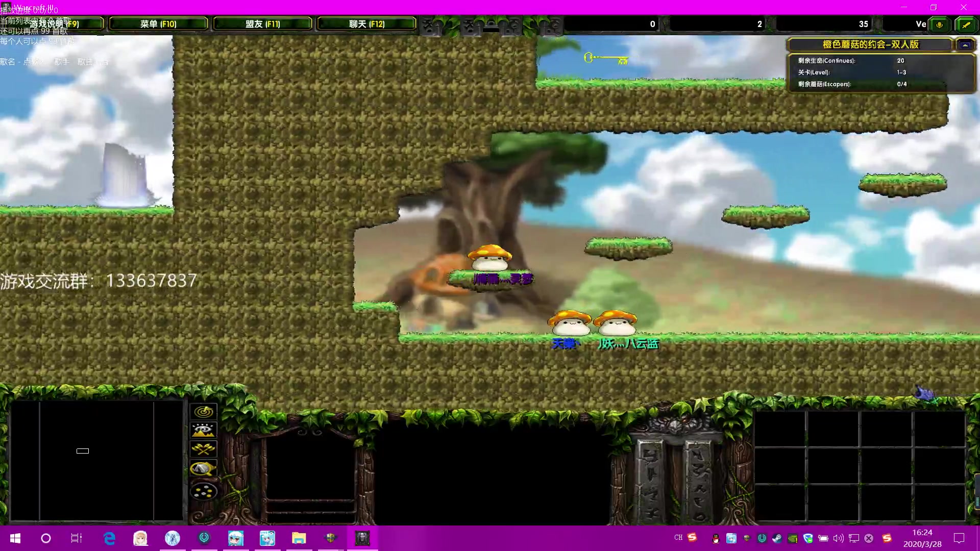Viewport: 980px width, 551px height.
Task: Open the round blue crystal taskbar app
Action: (x=173, y=538)
